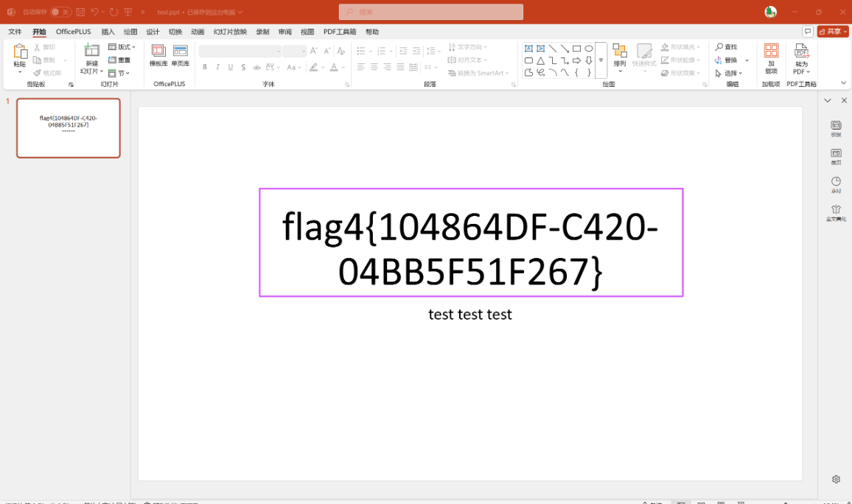Switch to the Insert (插入) tab

point(108,32)
